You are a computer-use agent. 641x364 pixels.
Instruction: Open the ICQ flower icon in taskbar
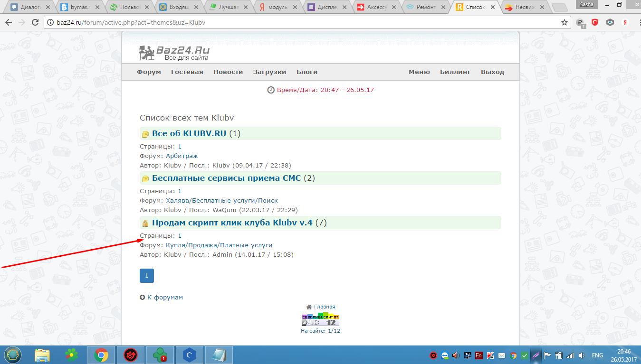(72, 355)
